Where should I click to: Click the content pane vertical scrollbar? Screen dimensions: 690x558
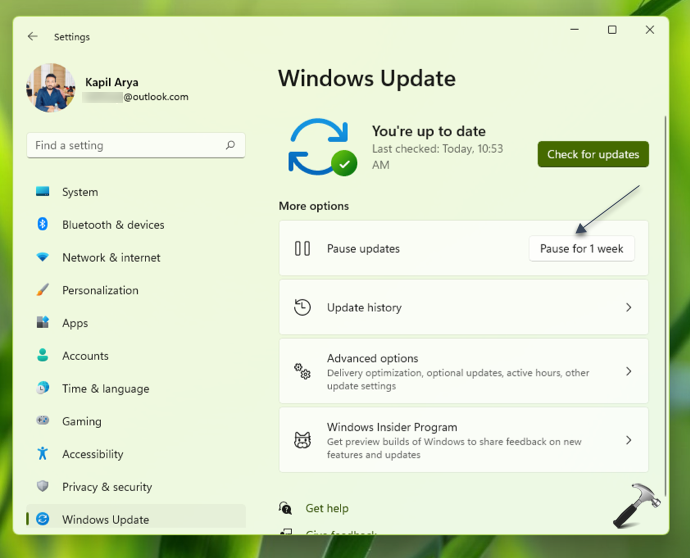[x=665, y=306]
